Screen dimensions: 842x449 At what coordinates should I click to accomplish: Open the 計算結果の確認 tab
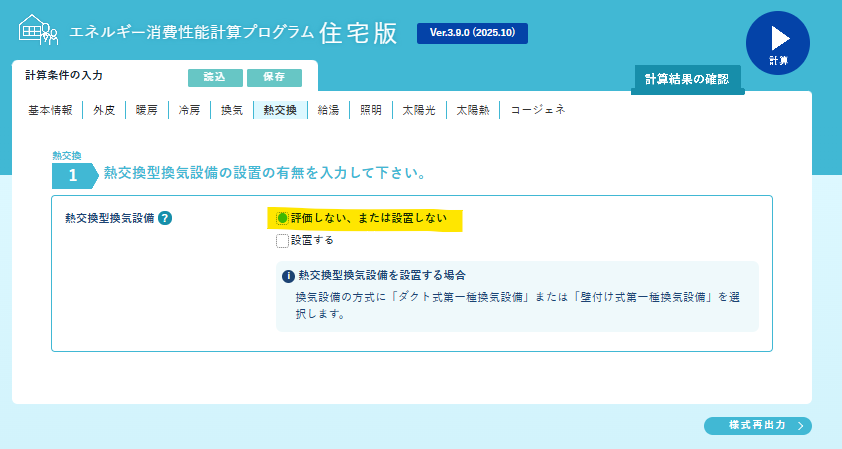coord(686,79)
